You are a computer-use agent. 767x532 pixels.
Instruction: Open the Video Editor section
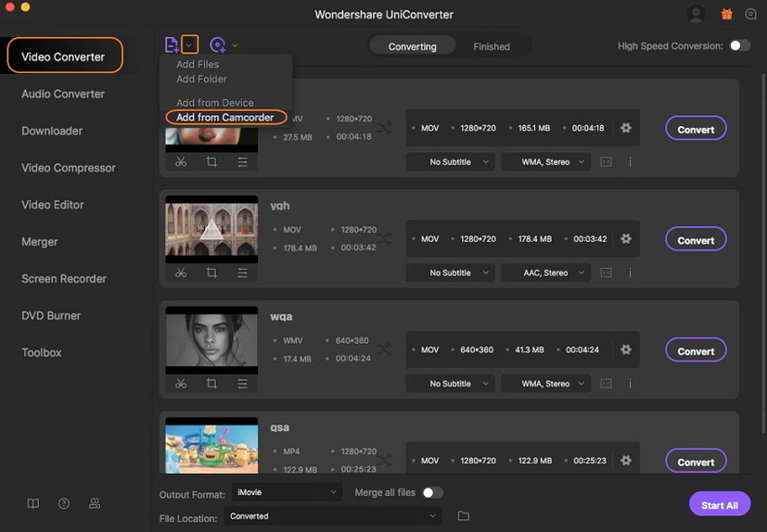pos(52,205)
